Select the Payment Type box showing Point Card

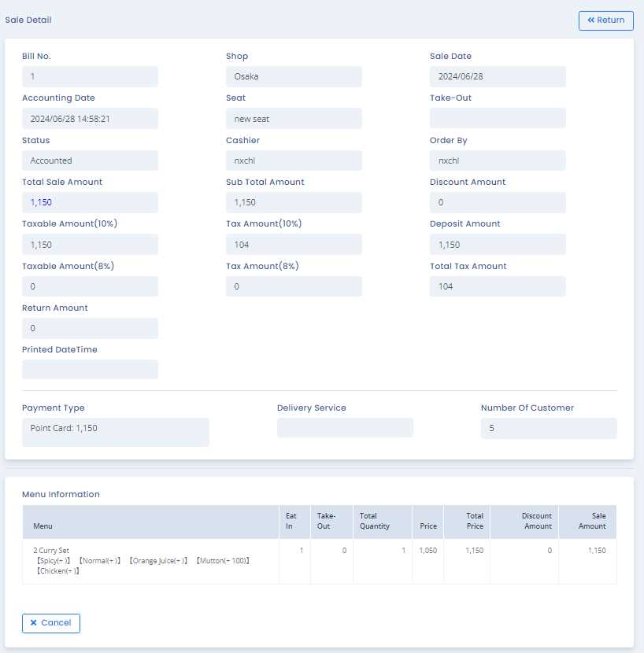[x=116, y=432]
